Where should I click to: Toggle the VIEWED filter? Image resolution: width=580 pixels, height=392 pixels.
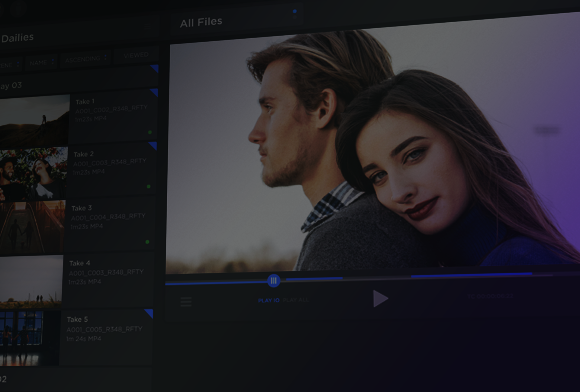pos(136,55)
